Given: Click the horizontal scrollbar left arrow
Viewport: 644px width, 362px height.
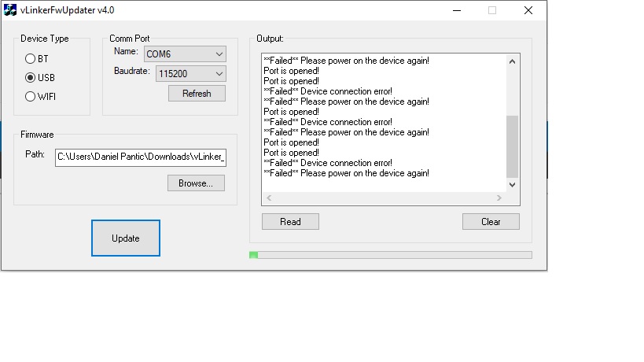Looking at the screenshot, I should 268,198.
